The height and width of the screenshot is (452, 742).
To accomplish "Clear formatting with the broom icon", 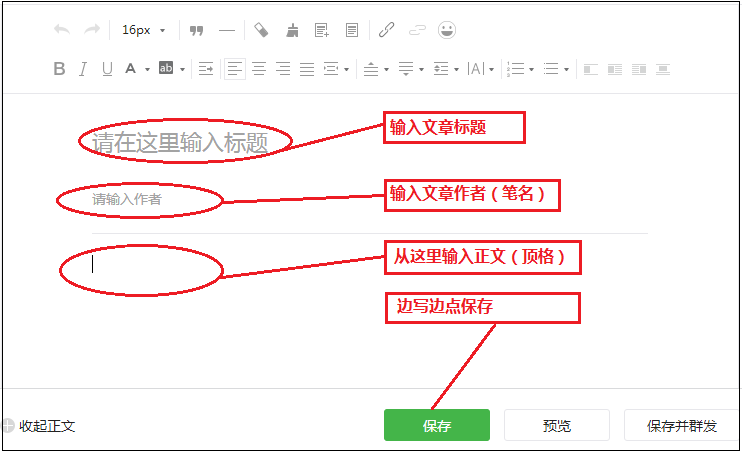I will coord(292,30).
